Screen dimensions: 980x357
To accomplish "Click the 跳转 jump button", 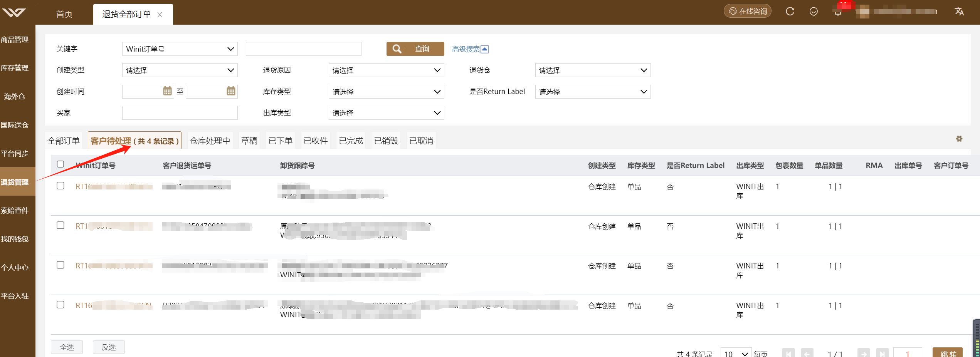I will click(948, 353).
